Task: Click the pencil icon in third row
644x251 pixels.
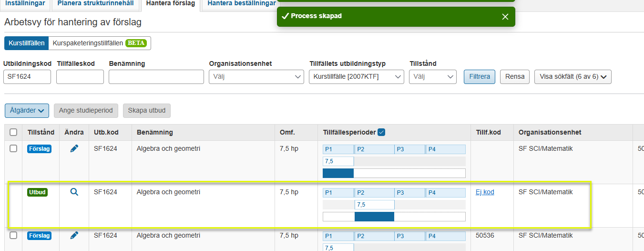Action: (x=74, y=235)
